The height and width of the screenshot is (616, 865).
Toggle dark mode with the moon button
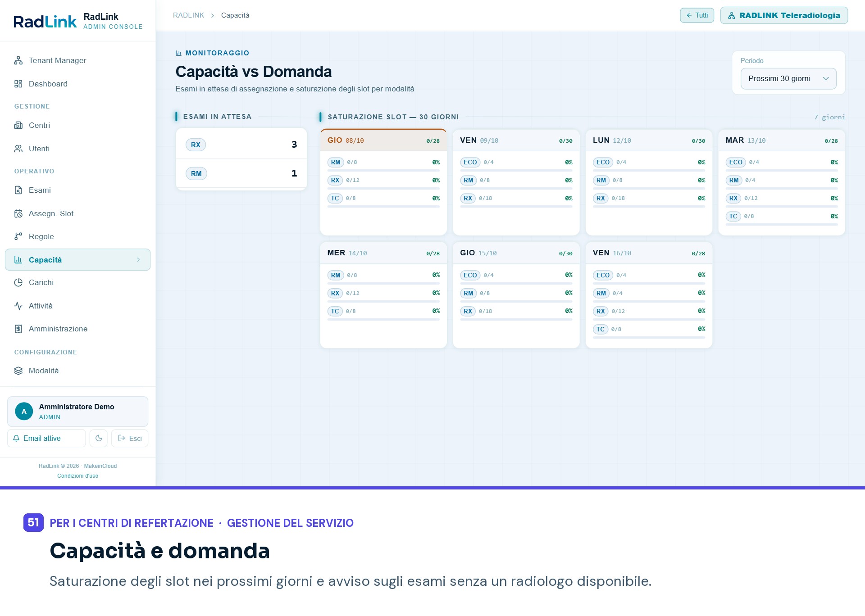point(99,438)
